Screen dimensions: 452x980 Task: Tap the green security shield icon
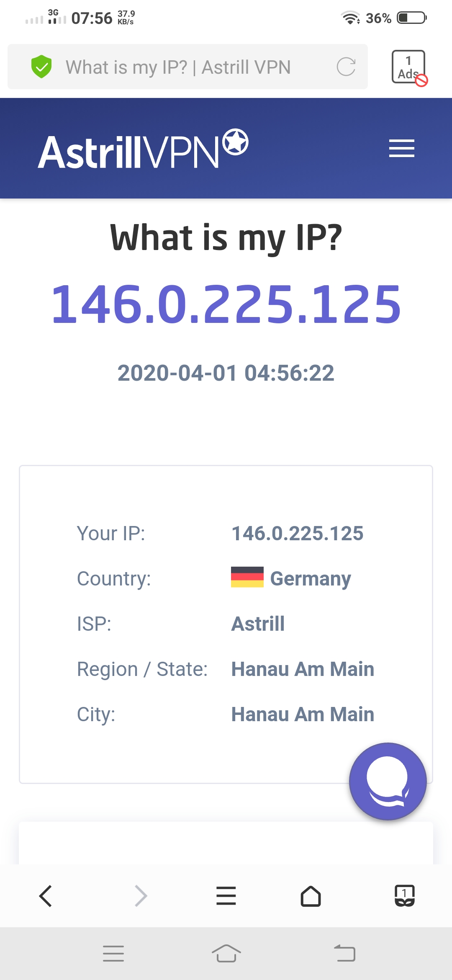click(41, 67)
